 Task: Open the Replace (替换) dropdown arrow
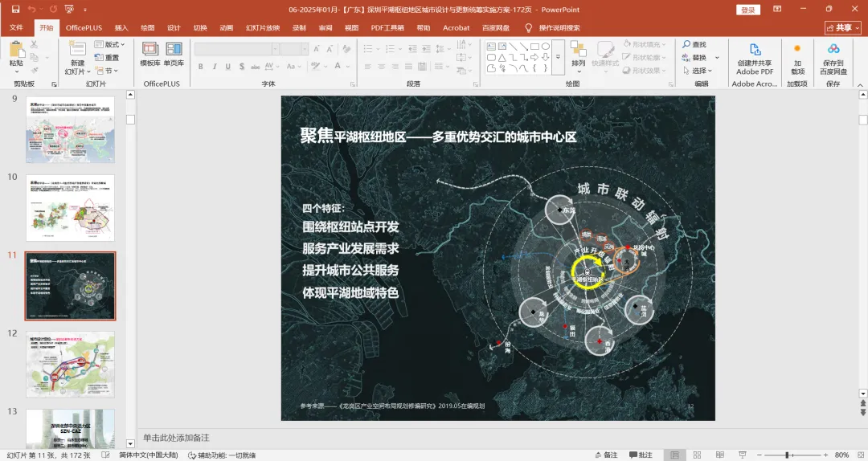[717, 58]
